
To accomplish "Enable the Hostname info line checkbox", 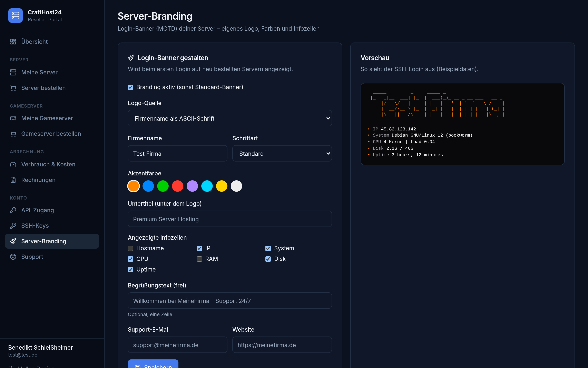I will (x=130, y=248).
